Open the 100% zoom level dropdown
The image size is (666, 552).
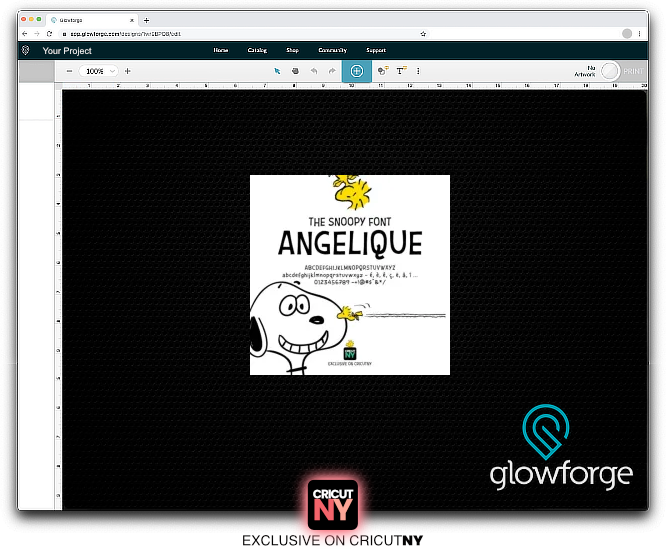99,71
